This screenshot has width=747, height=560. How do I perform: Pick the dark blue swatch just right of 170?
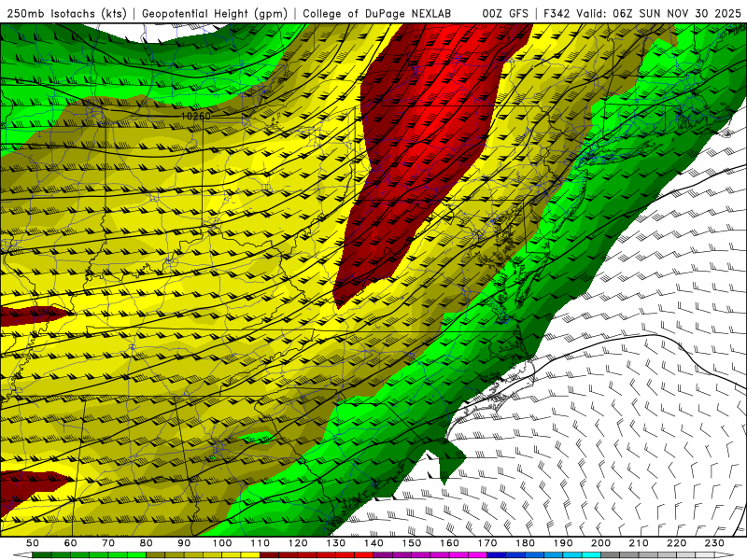497,554
